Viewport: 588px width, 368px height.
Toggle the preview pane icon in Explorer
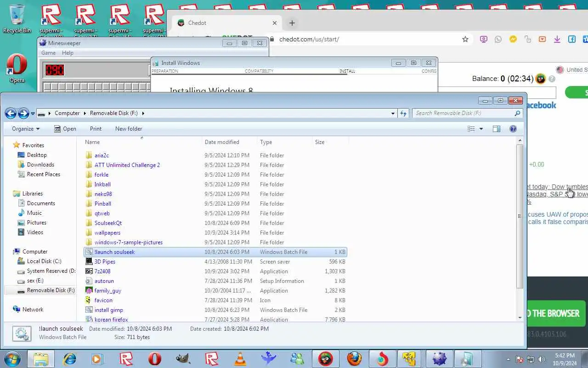pyautogui.click(x=497, y=129)
